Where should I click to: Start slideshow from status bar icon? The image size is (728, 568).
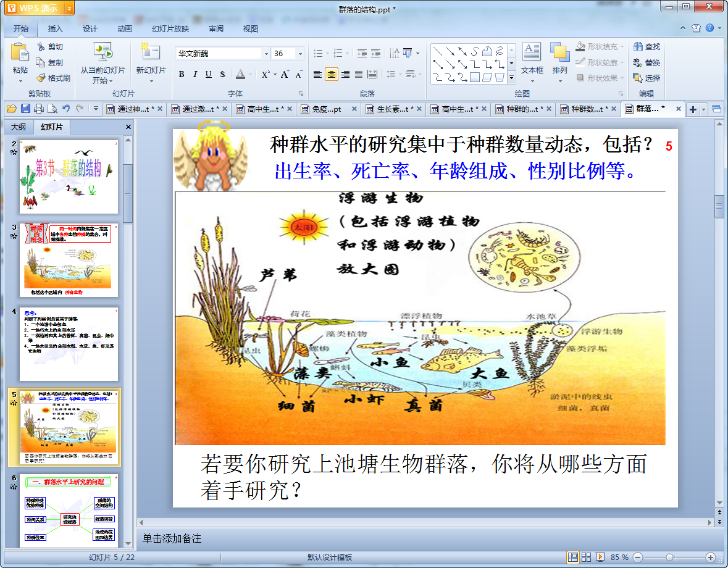[x=600, y=558]
